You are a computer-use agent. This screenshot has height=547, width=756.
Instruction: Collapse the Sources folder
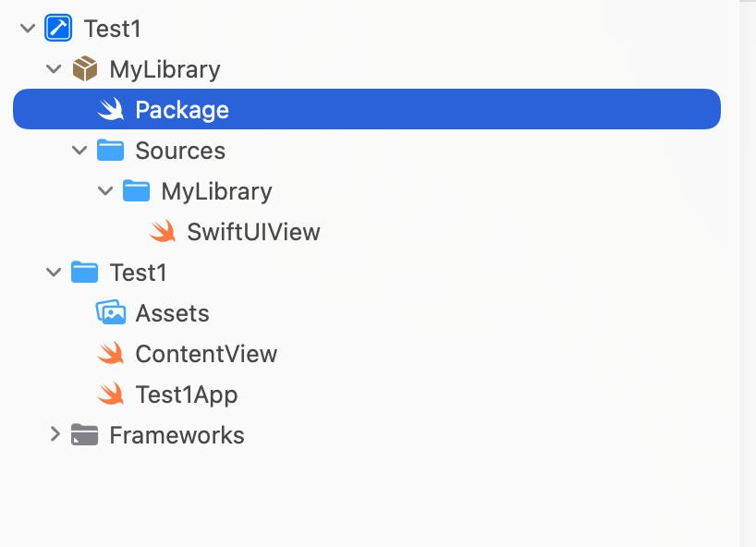pyautogui.click(x=79, y=151)
